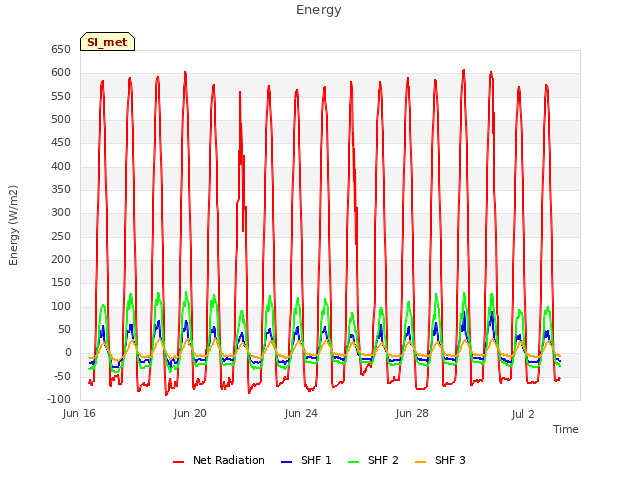
Task: Click the green SHF 2 legend swatch
Action: [x=353, y=462]
